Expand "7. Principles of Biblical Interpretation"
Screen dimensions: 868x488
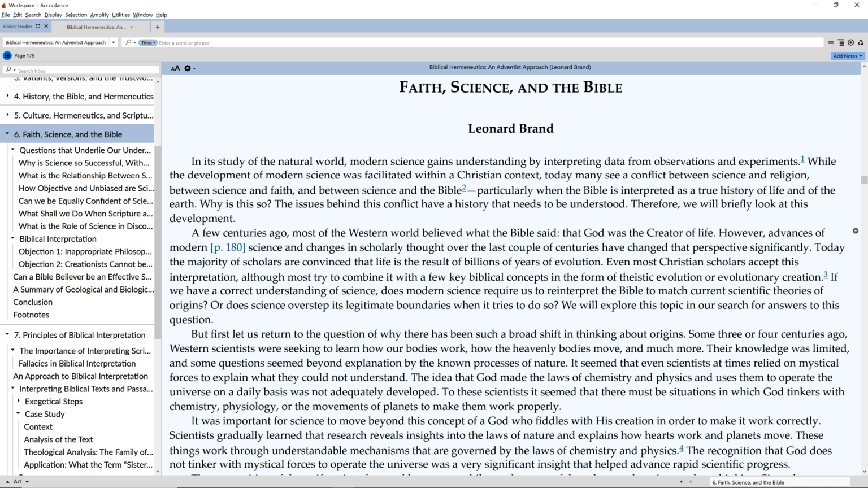[6, 334]
